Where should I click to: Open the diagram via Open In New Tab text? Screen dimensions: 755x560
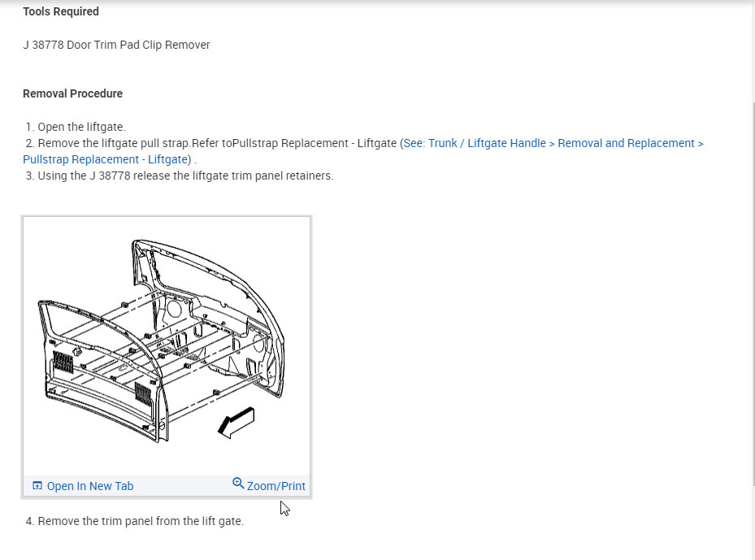click(x=90, y=486)
